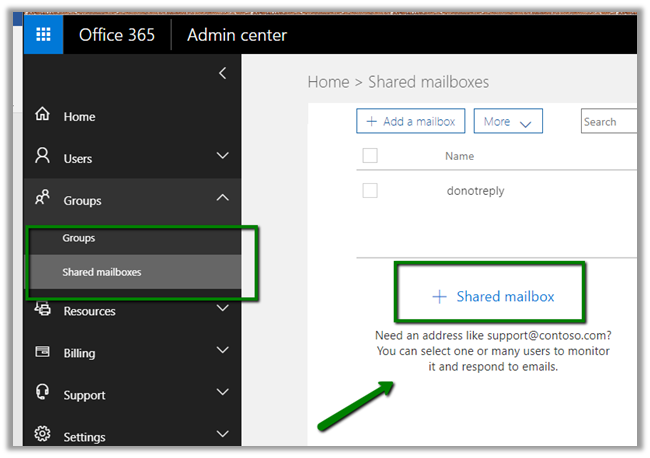Screen dimensions: 650x458
Task: Click the Support headset icon
Action: coord(43,394)
